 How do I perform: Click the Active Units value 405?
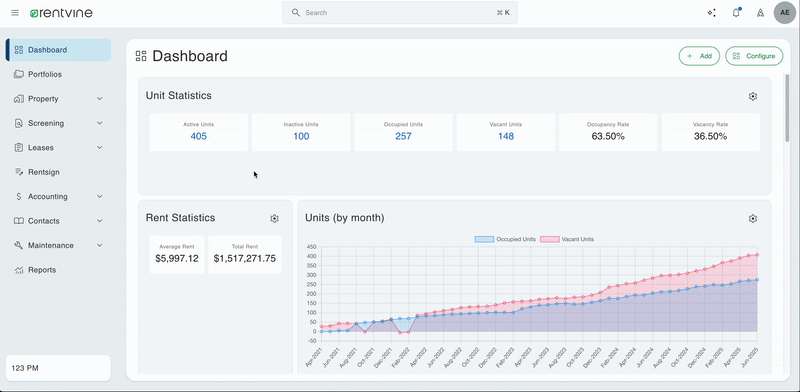pyautogui.click(x=198, y=136)
